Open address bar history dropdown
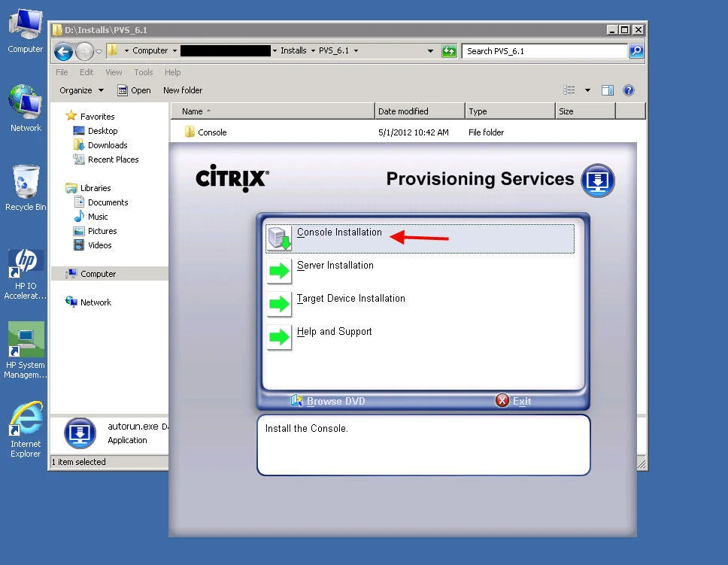 pyautogui.click(x=430, y=50)
